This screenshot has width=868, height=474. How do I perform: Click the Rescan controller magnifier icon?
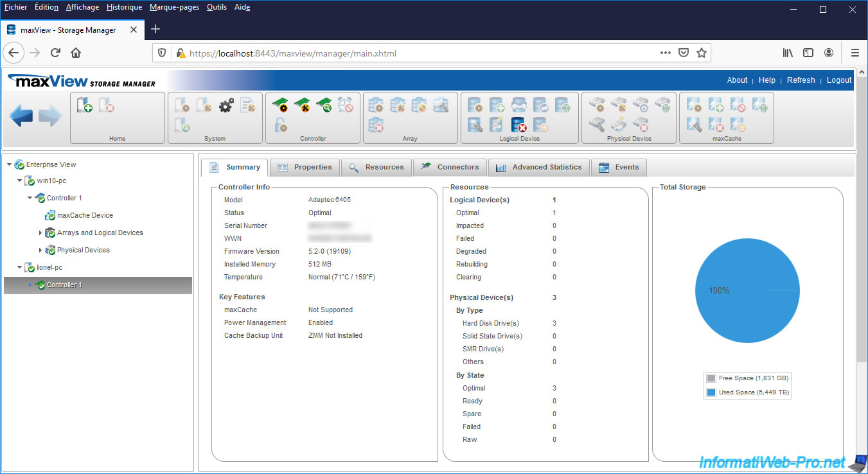pos(324,105)
